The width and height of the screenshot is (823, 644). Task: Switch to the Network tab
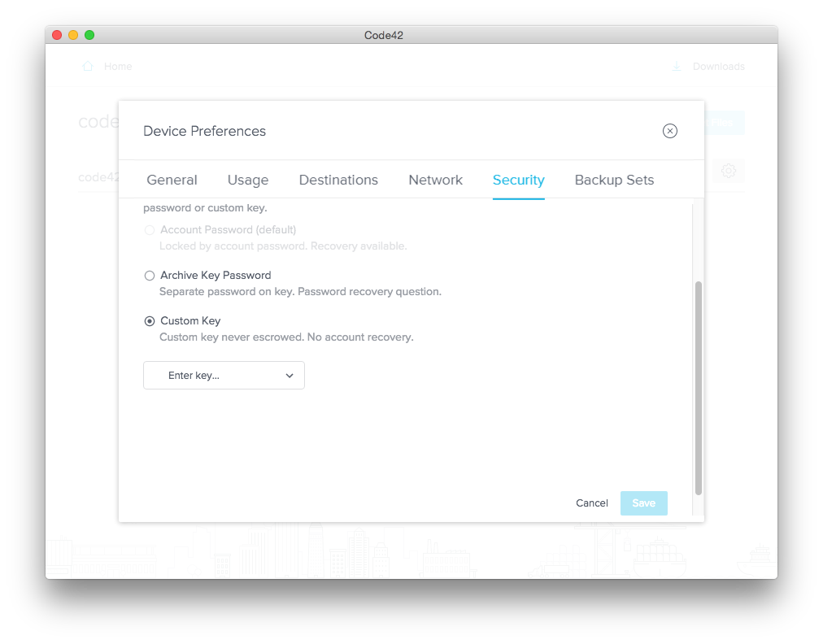(x=435, y=180)
